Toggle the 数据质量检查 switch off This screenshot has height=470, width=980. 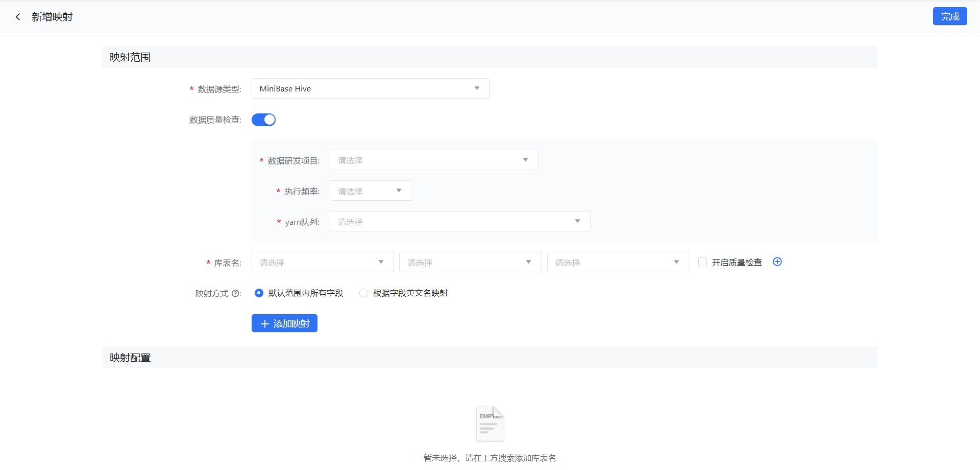(x=263, y=120)
